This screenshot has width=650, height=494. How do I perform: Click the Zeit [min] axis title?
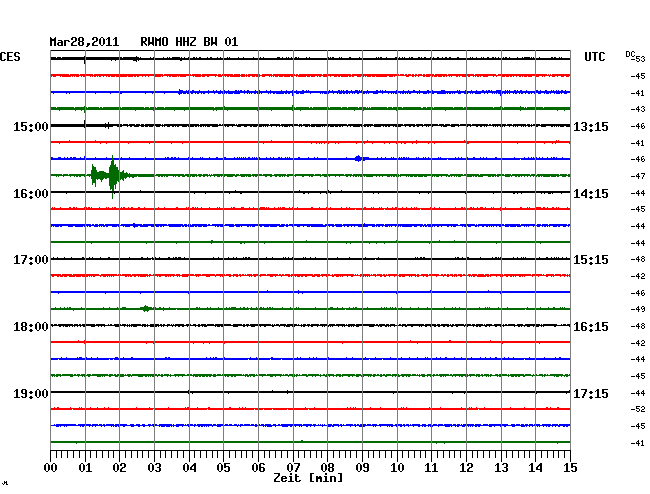coord(308,478)
